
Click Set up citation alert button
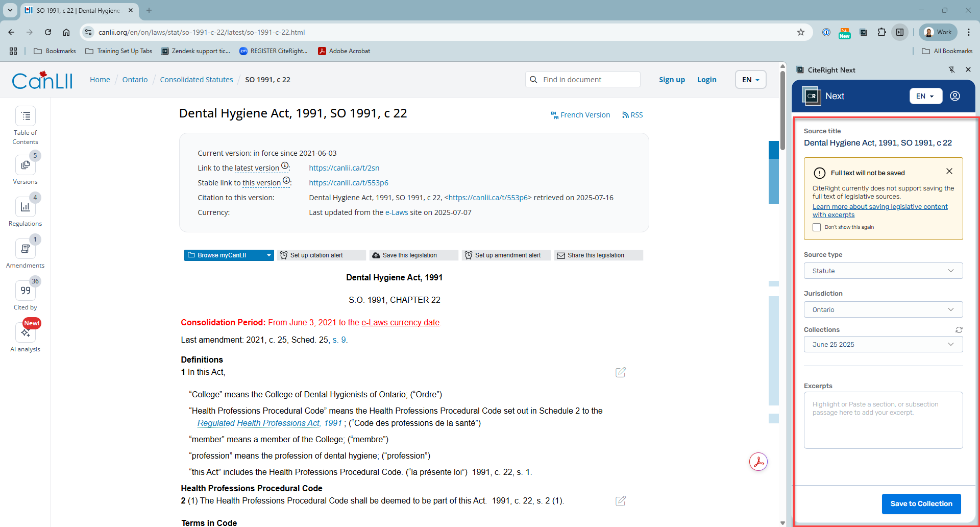tap(322, 255)
